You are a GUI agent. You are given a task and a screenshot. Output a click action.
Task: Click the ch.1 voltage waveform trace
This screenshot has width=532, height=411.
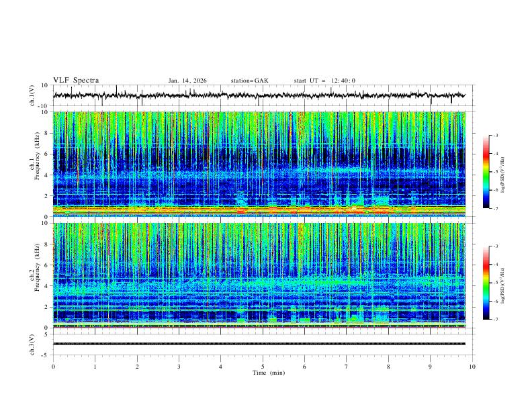(259, 95)
